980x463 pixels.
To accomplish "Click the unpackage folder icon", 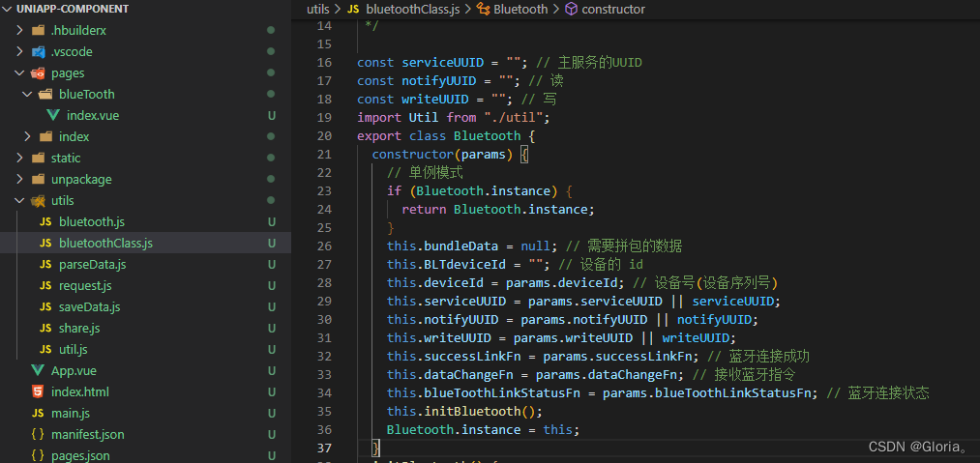I will [x=38, y=179].
